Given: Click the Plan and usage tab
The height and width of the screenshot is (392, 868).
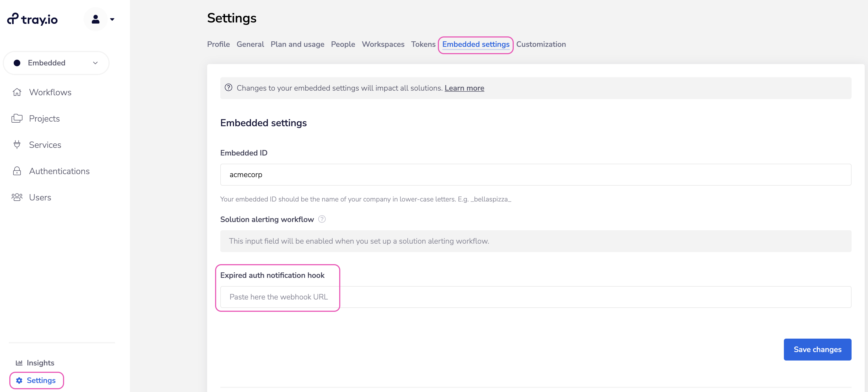Looking at the screenshot, I should (x=297, y=44).
